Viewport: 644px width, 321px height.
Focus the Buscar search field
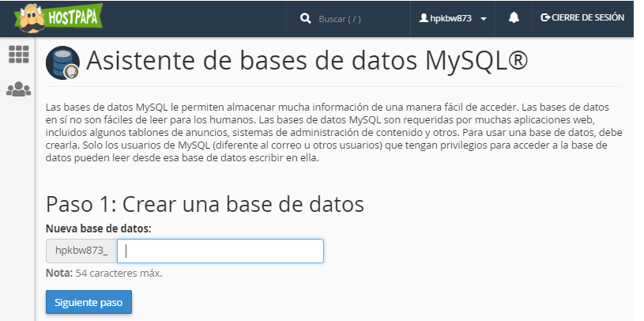click(x=348, y=19)
